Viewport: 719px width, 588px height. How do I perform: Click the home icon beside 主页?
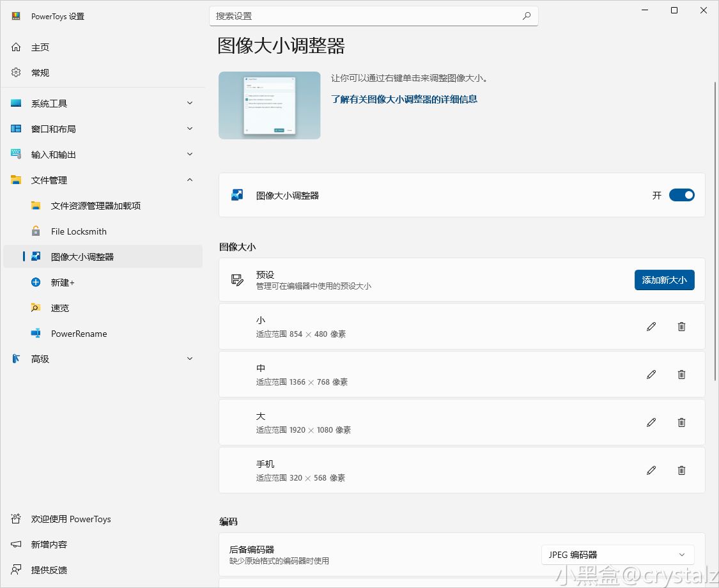[x=16, y=47]
